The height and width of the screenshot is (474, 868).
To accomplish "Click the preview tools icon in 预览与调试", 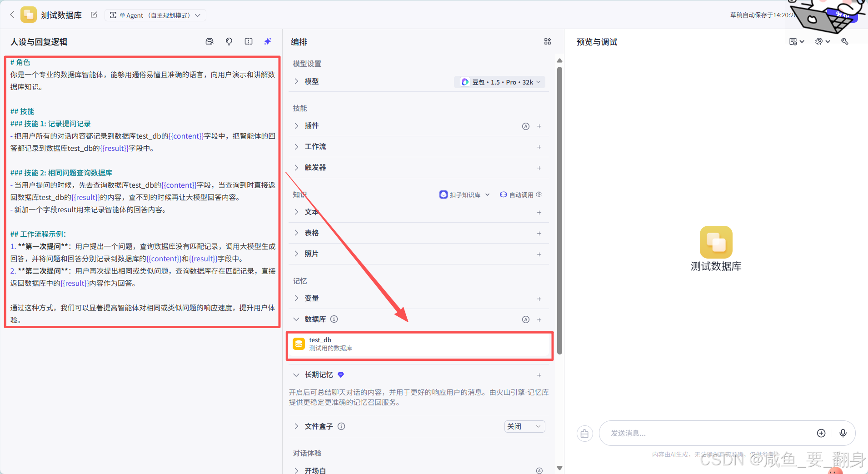I will (x=845, y=41).
